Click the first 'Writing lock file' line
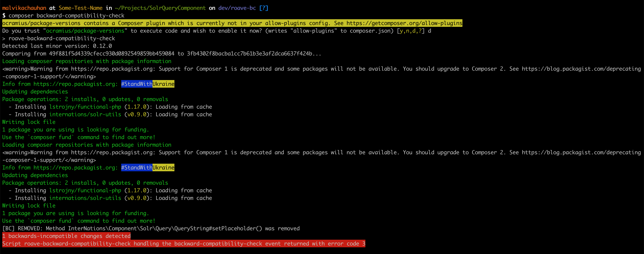 pos(29,122)
